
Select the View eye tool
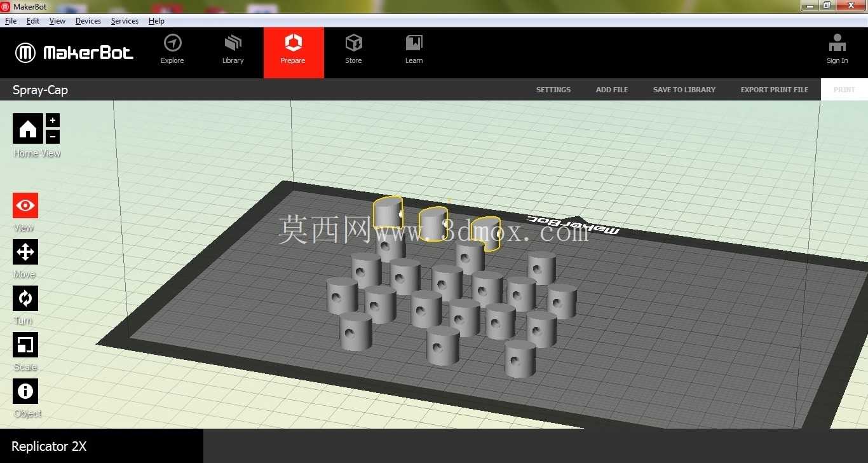25,205
